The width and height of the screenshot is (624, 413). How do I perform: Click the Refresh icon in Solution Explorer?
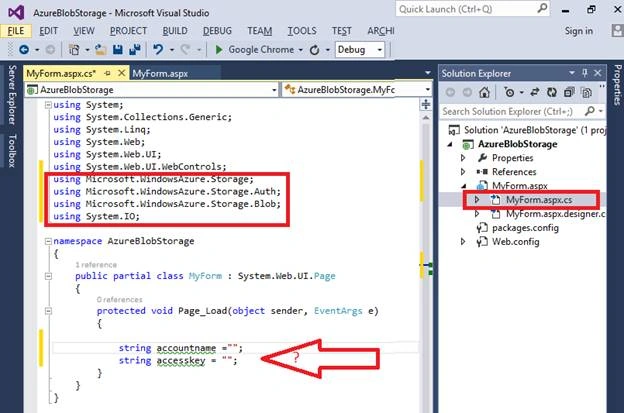click(552, 92)
